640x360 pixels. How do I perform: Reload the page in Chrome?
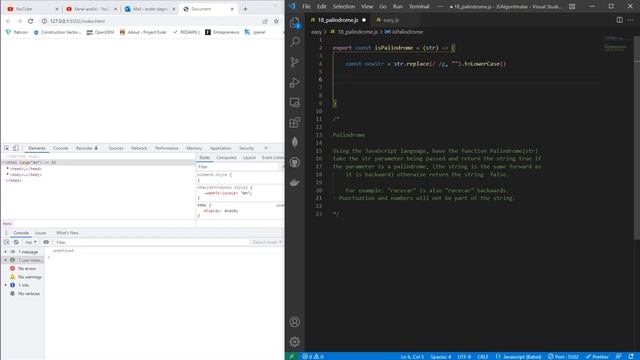[x=31, y=21]
